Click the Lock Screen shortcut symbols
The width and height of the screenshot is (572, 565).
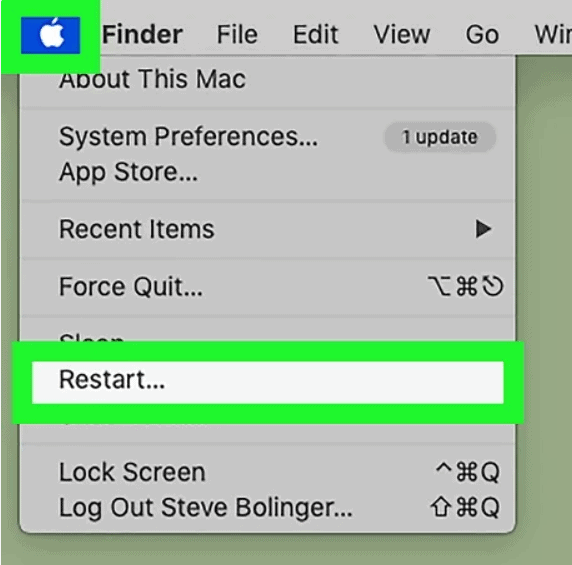(468, 472)
